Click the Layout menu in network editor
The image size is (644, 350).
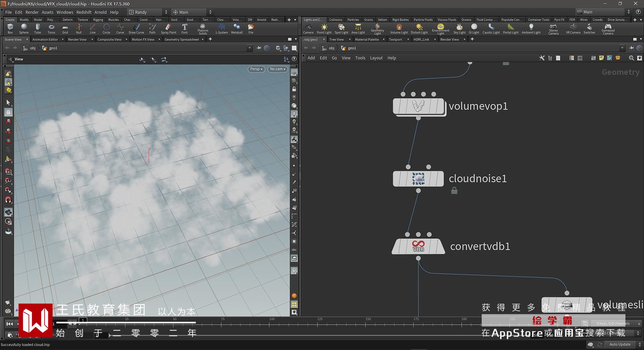pos(376,58)
